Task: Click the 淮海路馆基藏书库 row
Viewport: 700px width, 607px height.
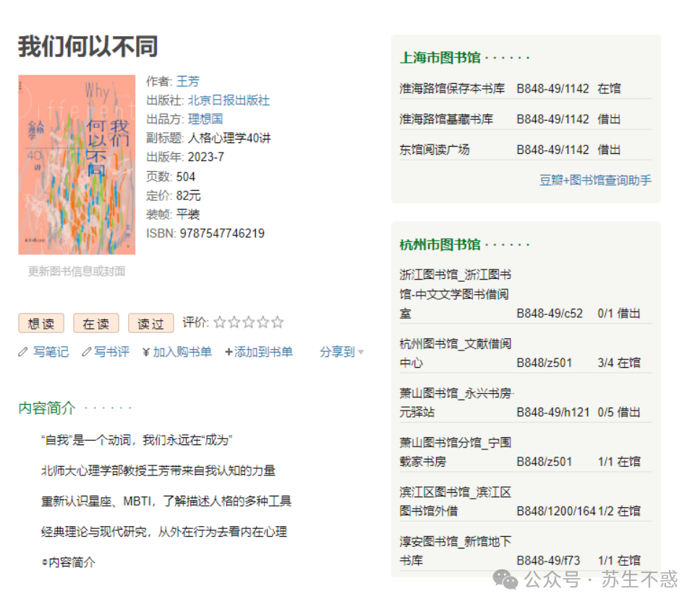Action: (526, 119)
